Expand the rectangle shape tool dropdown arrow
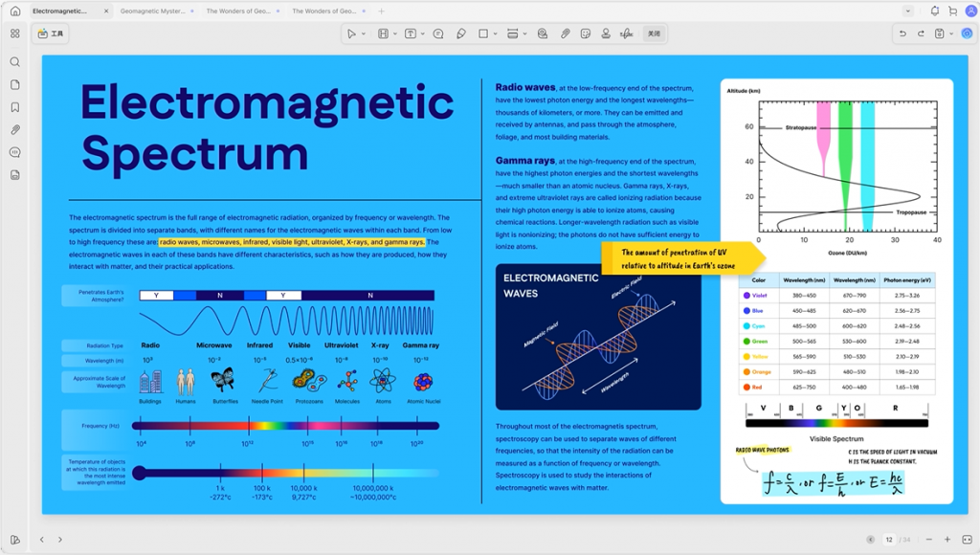 pos(496,33)
